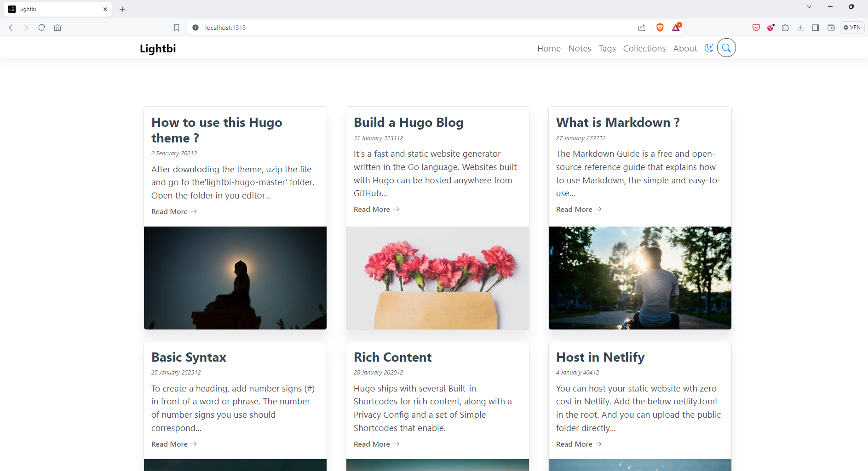
Task: Expand the tab search chevron dropdown
Action: point(809,6)
